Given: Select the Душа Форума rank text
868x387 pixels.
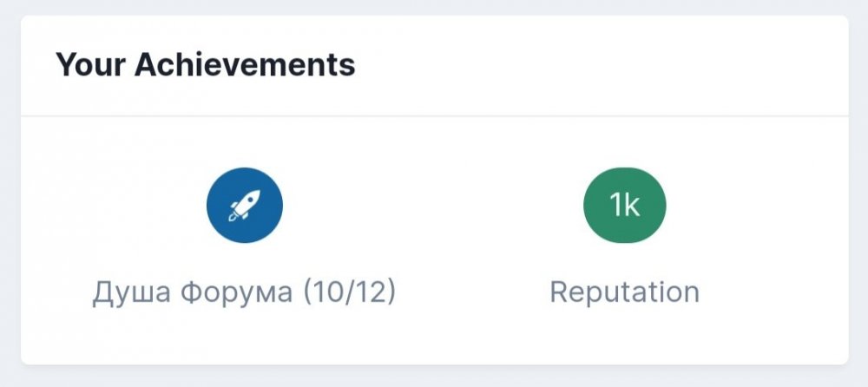Looking at the screenshot, I should click(x=193, y=292).
